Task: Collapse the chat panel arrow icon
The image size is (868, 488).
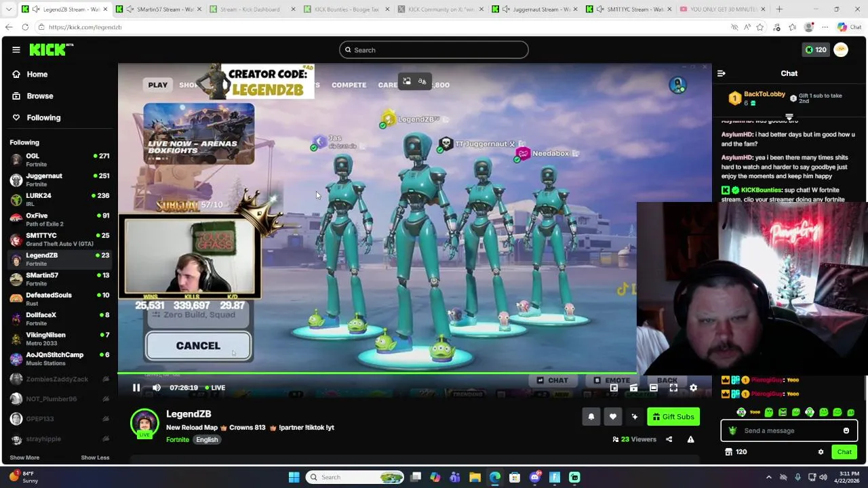Action: tap(722, 73)
